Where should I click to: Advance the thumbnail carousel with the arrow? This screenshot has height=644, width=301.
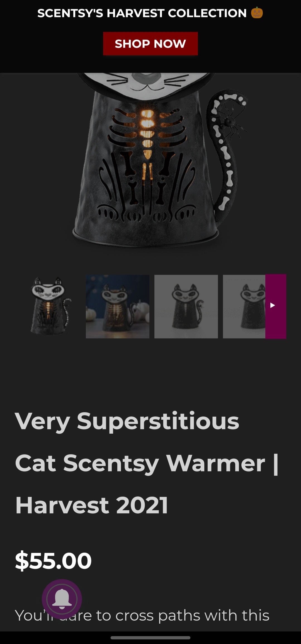(x=276, y=306)
